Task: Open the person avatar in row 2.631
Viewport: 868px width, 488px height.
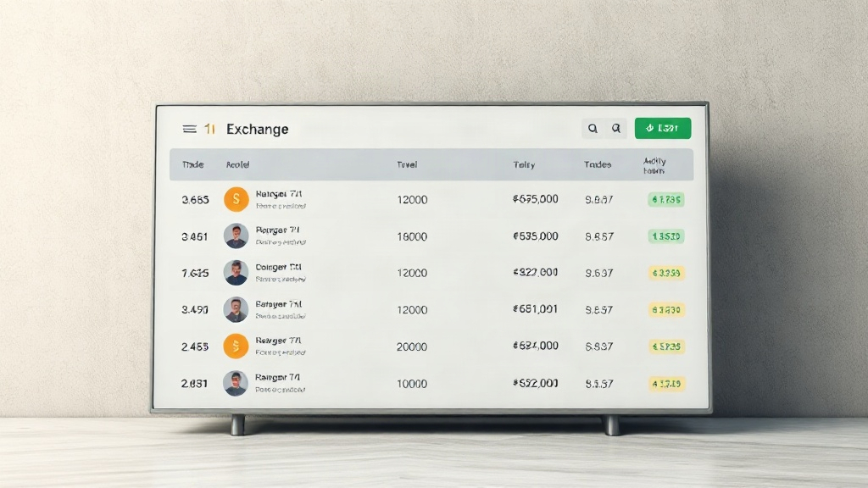Action: (236, 384)
